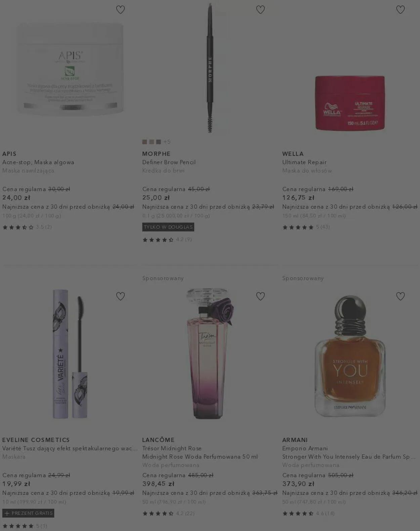View Eveline Variété mascara product image
The image size is (420, 531).
coord(70,354)
